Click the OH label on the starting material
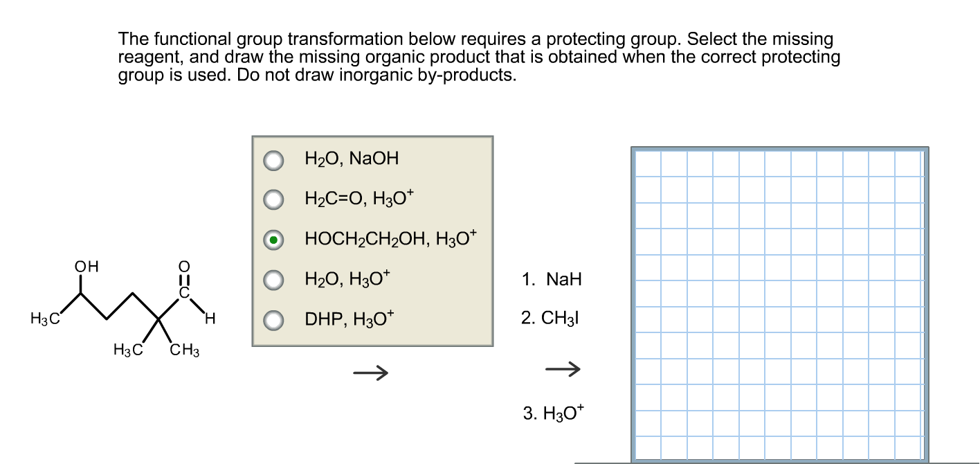The width and height of the screenshot is (980, 464). pos(86,265)
